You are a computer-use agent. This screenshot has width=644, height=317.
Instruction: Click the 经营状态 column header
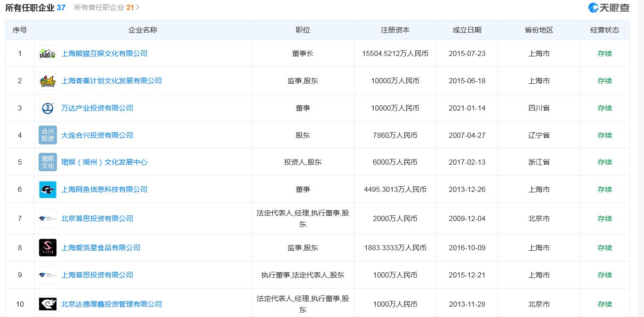[605, 30]
